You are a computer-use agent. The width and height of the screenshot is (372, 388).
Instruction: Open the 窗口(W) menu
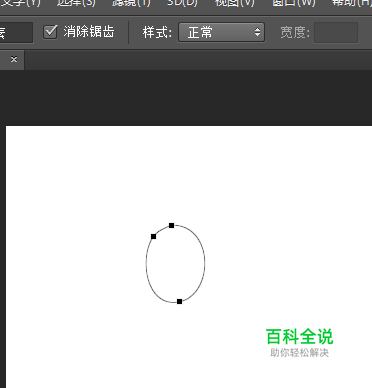(x=294, y=3)
